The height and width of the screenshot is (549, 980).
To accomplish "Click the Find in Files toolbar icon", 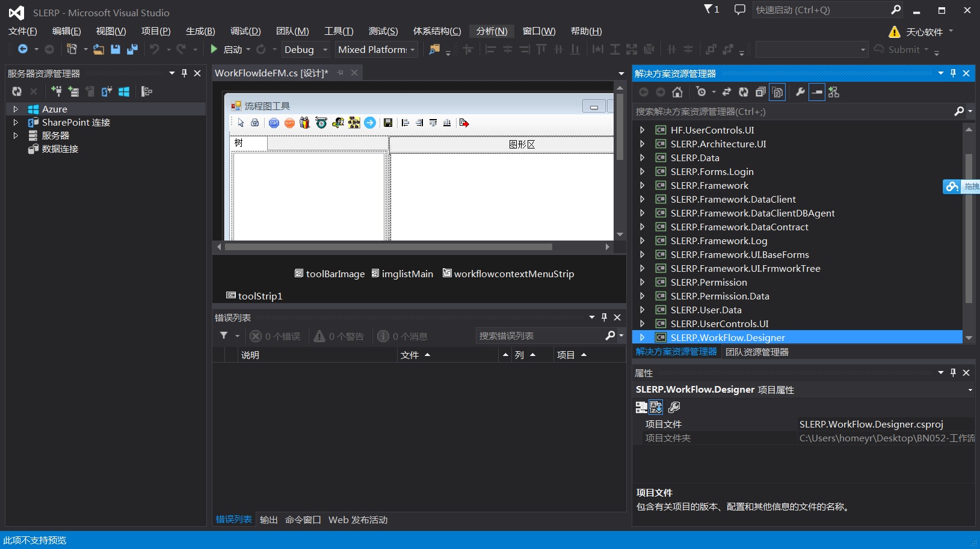I will [x=434, y=49].
